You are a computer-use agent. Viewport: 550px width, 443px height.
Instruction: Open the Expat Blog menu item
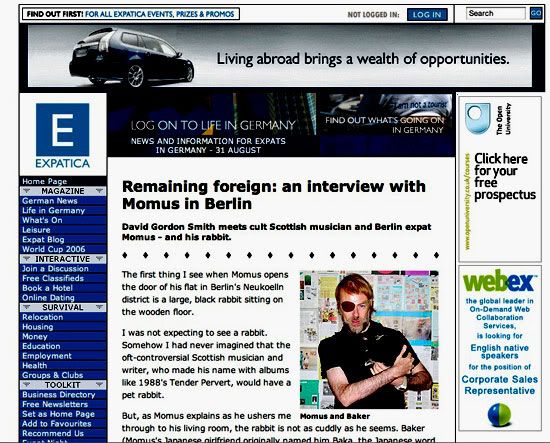tap(43, 240)
